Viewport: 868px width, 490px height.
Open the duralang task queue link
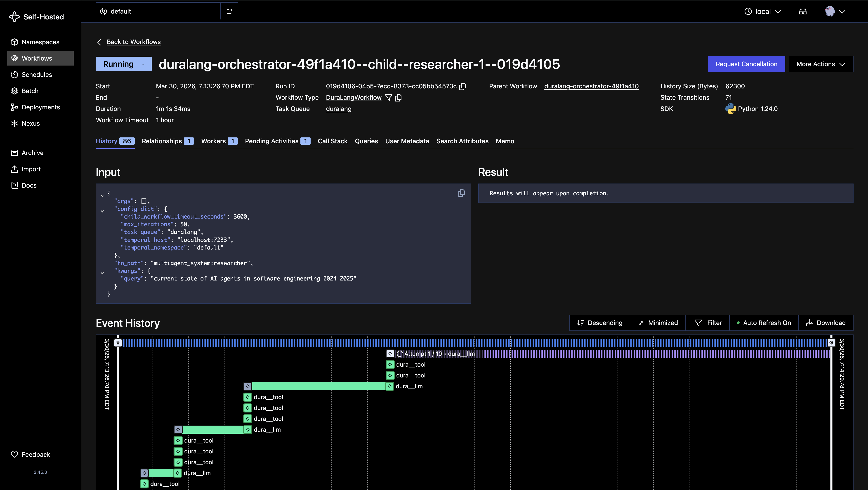tap(339, 109)
